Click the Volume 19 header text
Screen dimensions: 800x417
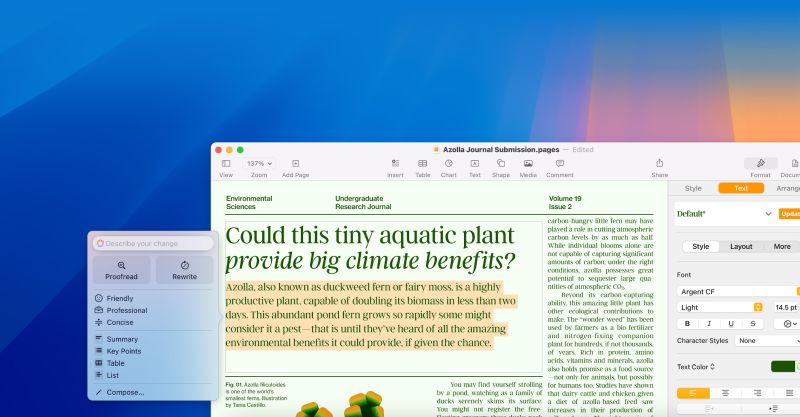[565, 199]
